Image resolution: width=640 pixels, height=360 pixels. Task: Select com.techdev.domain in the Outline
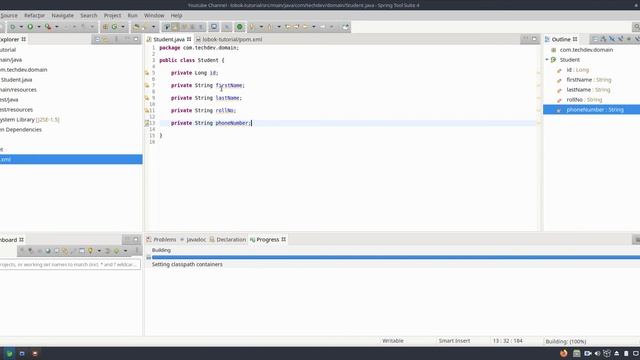586,50
